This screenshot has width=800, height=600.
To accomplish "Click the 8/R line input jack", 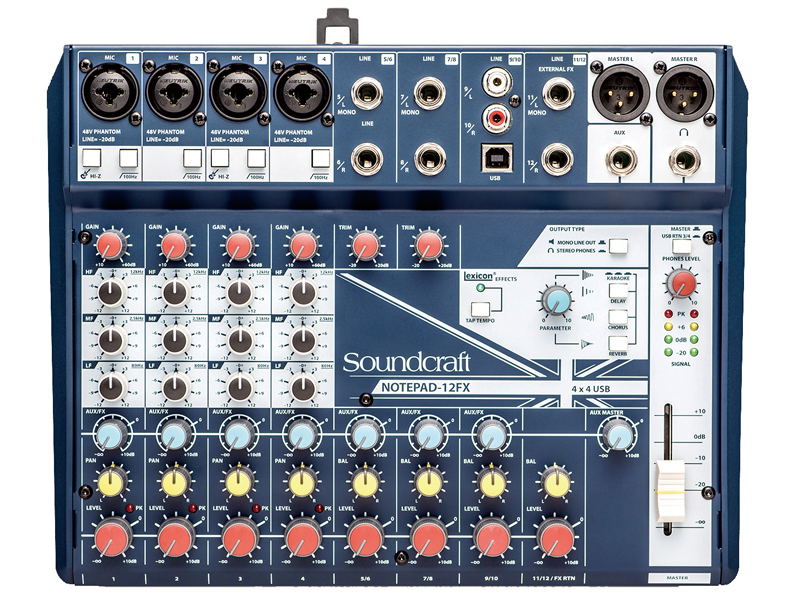I will pos(430,159).
